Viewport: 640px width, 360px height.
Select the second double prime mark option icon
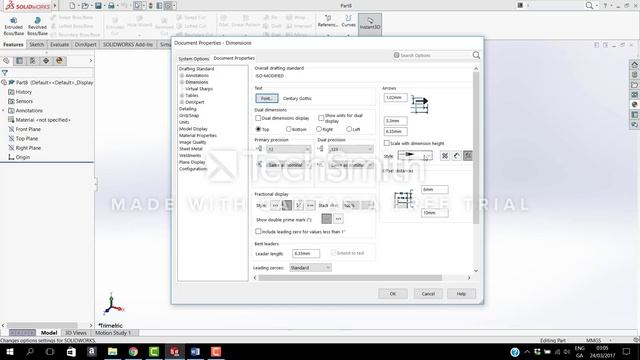click(338, 219)
